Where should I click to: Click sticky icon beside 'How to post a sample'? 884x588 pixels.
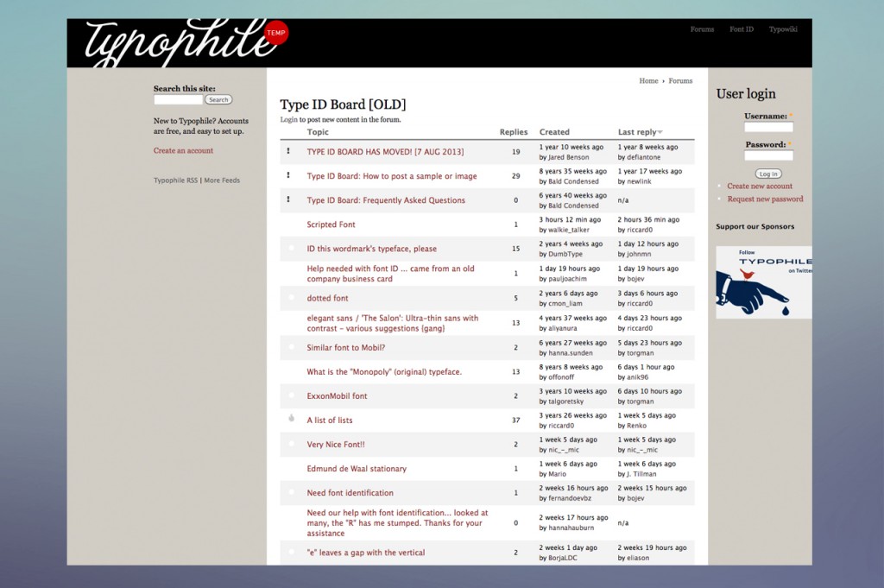288,175
